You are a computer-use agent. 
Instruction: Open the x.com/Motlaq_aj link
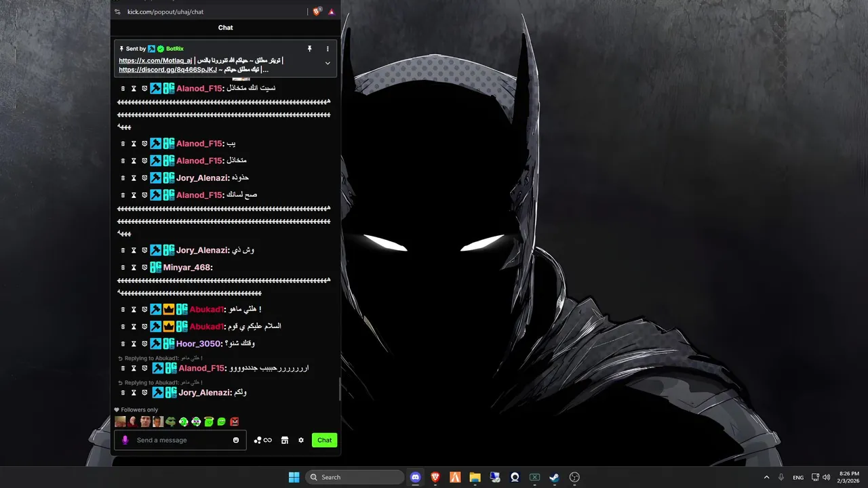coord(155,61)
